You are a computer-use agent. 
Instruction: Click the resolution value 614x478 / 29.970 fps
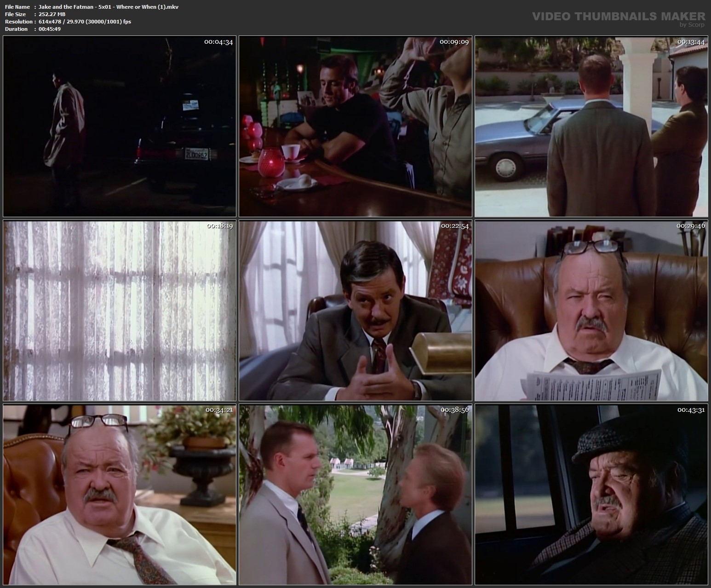[85, 22]
